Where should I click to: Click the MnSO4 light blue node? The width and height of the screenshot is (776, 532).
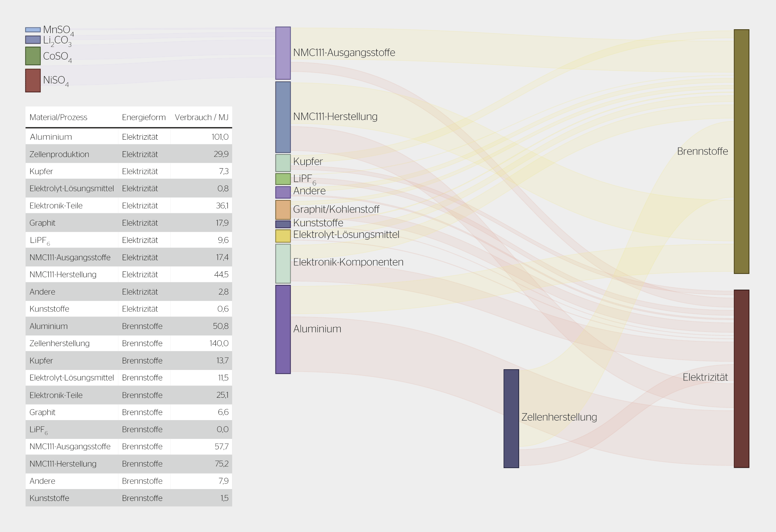(x=33, y=30)
